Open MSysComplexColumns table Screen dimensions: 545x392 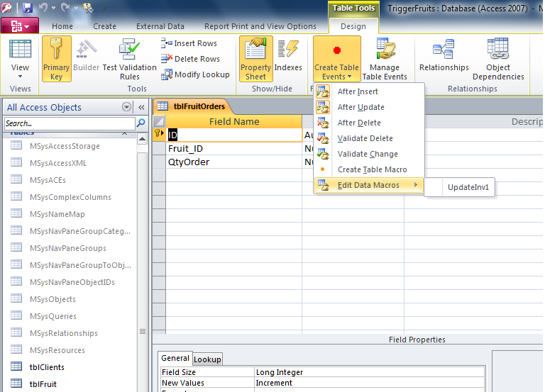click(69, 197)
